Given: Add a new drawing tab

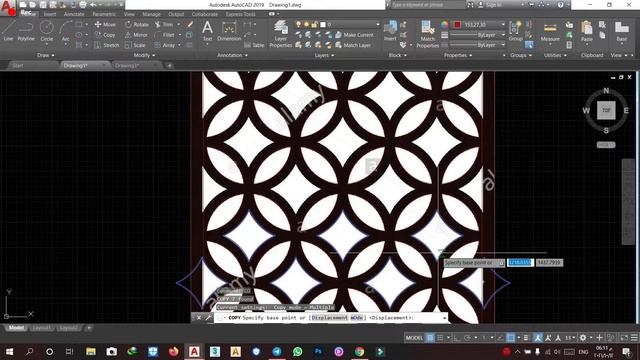Looking at the screenshot, I should click(169, 65).
